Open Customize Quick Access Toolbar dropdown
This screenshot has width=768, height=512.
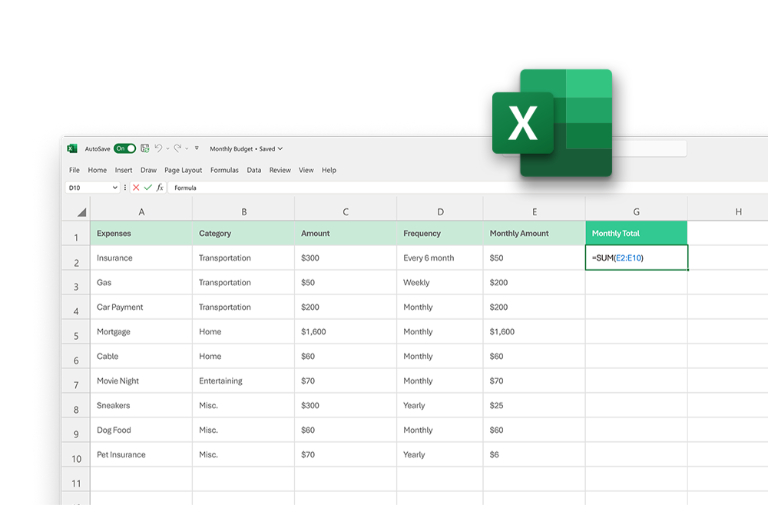(x=197, y=148)
